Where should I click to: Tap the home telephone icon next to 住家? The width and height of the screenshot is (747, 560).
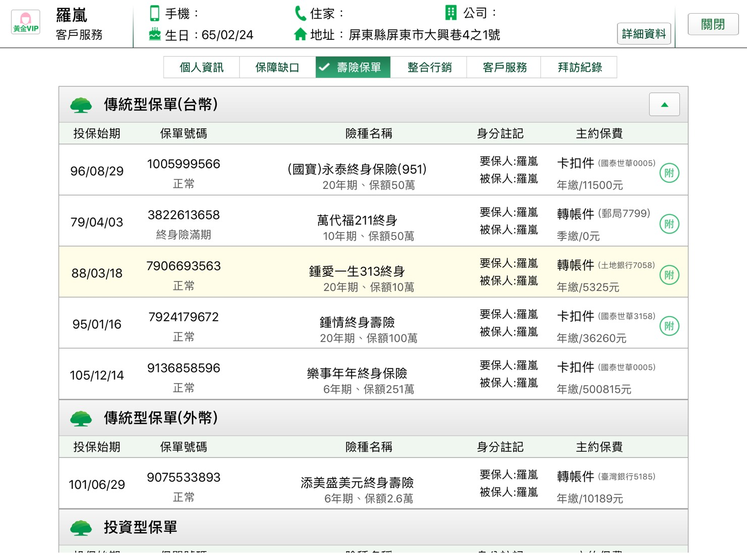(x=300, y=13)
